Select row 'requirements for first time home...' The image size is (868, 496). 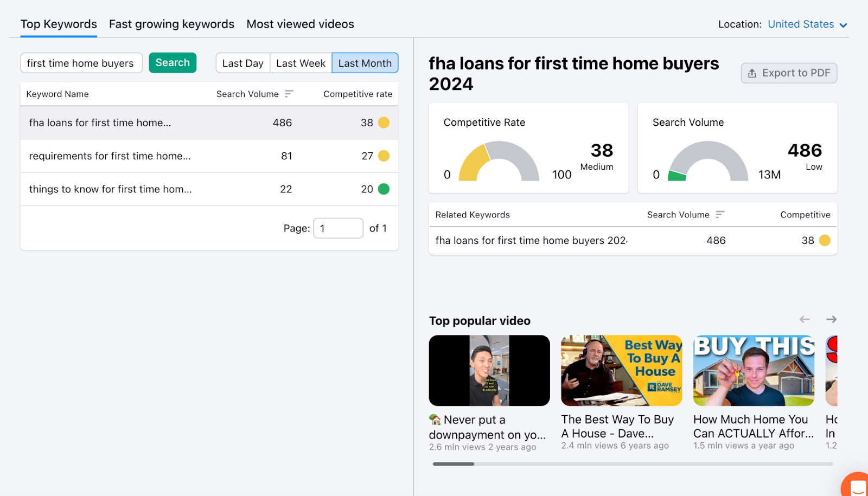click(209, 156)
